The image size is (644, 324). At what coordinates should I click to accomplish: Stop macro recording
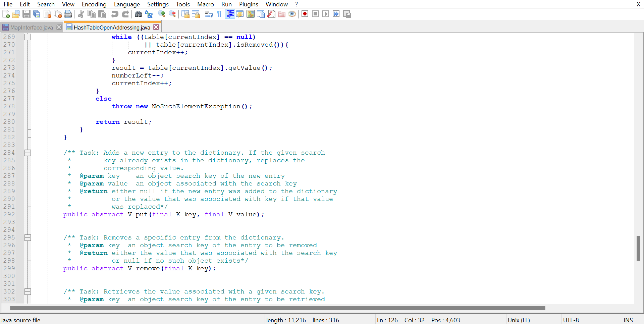pyautogui.click(x=315, y=14)
